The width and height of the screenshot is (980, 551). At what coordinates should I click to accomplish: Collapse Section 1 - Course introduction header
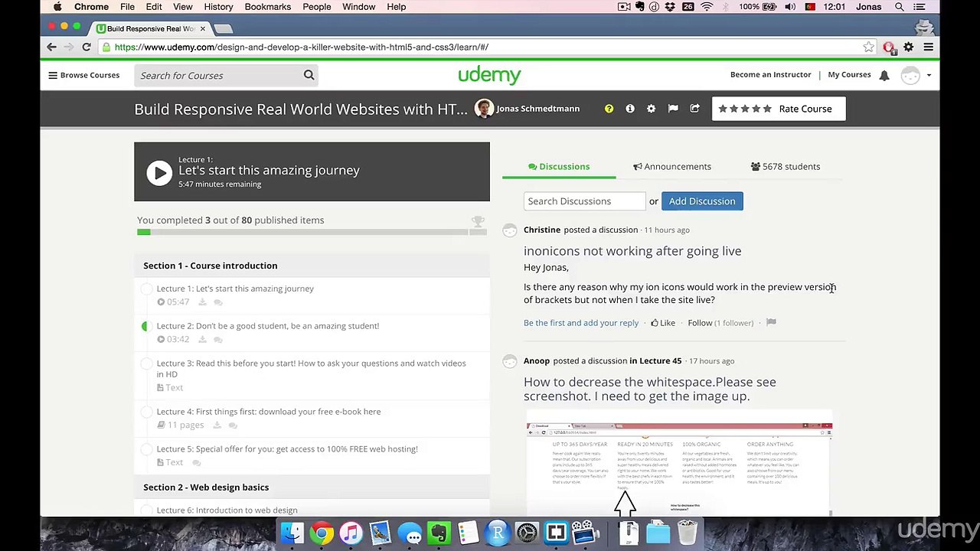(x=312, y=266)
